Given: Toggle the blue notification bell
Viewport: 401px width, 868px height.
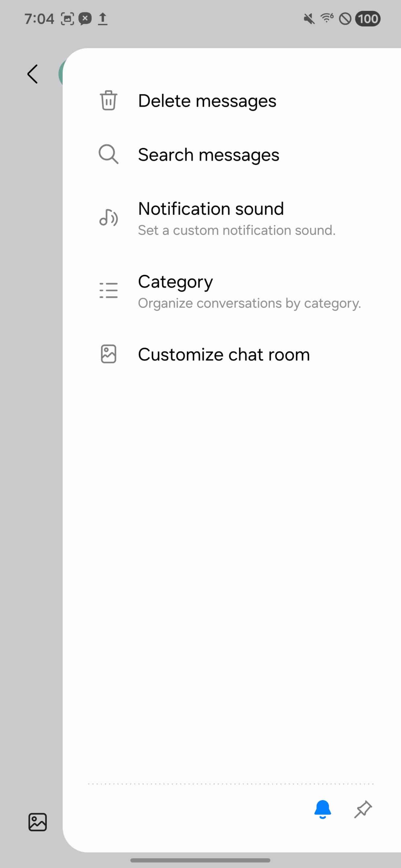Looking at the screenshot, I should click(323, 809).
